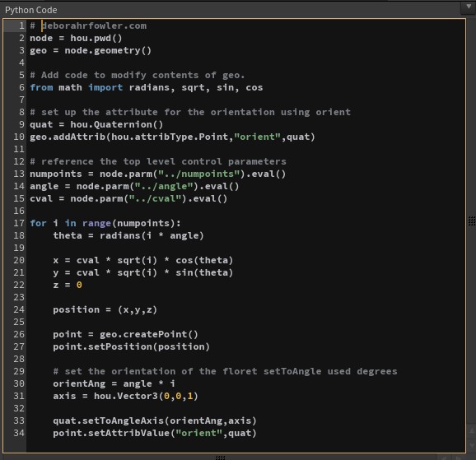Click the dotted resize grip on right edge
The height and width of the screenshot is (460, 476).
tap(472, 221)
